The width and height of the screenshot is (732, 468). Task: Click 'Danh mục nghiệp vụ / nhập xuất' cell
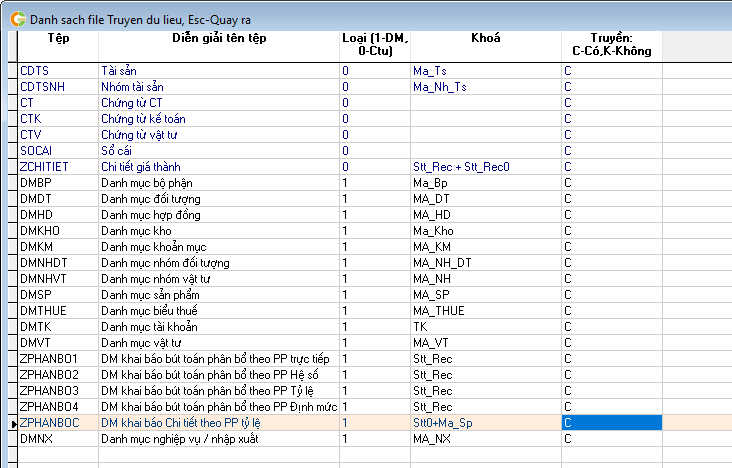[219, 439]
